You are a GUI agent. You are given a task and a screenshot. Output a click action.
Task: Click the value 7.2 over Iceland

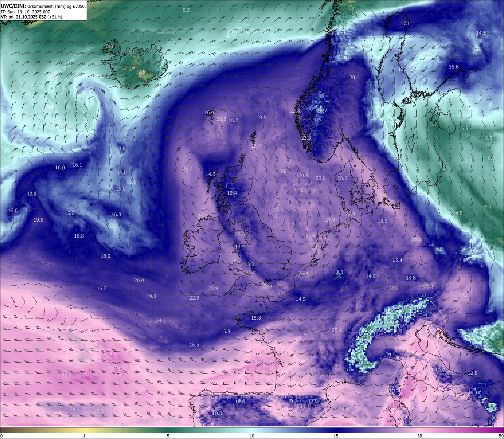point(132,52)
